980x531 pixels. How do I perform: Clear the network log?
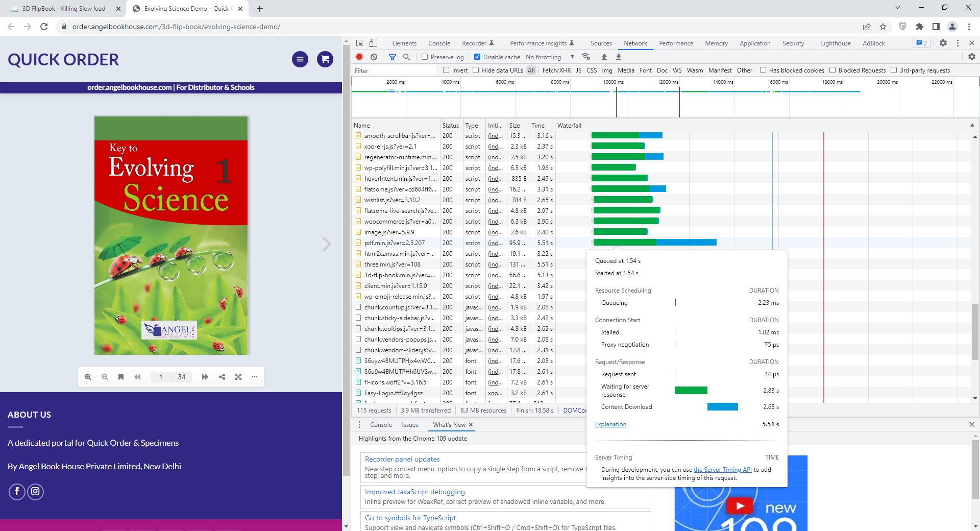tap(374, 57)
